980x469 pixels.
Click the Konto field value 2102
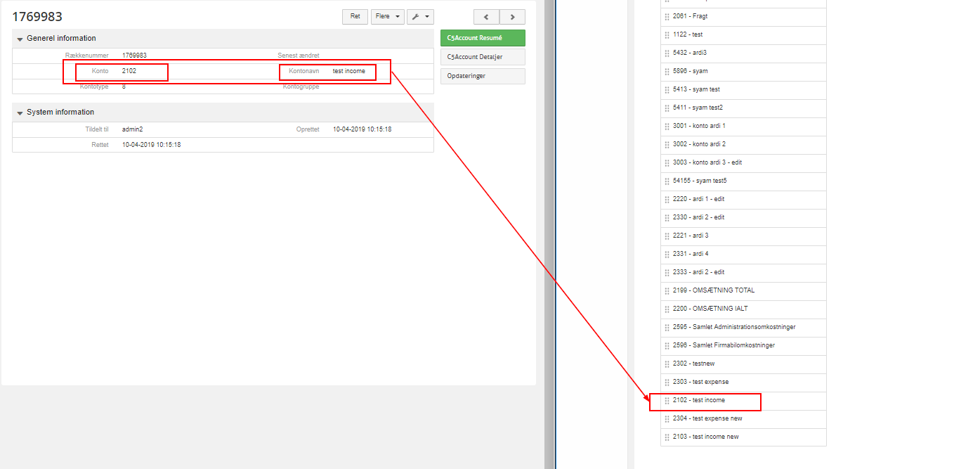129,71
